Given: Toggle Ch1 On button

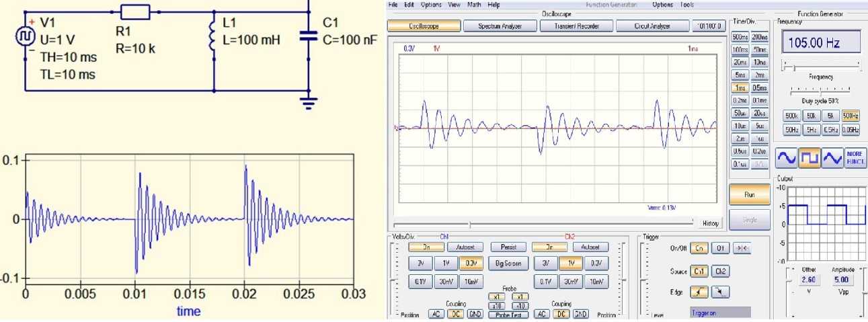Looking at the screenshot, I should coord(426,247).
